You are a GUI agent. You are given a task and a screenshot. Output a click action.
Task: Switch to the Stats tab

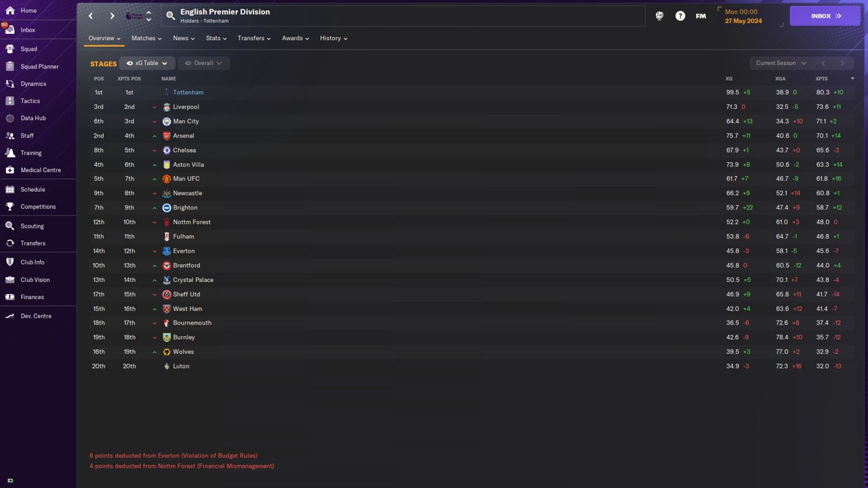coord(216,38)
